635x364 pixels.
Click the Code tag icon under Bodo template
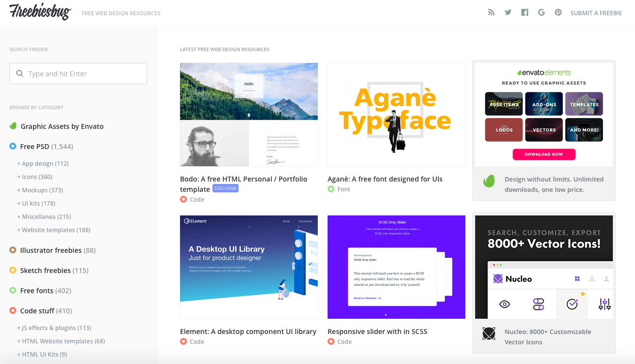click(183, 199)
